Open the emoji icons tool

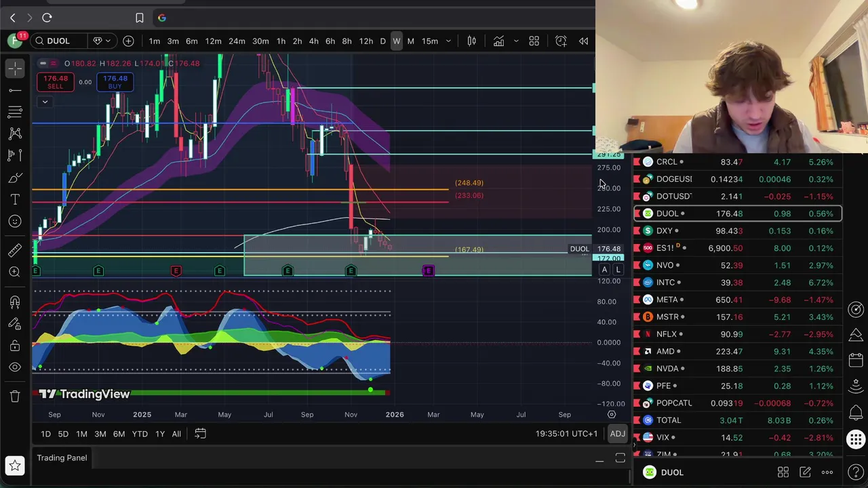click(15, 221)
